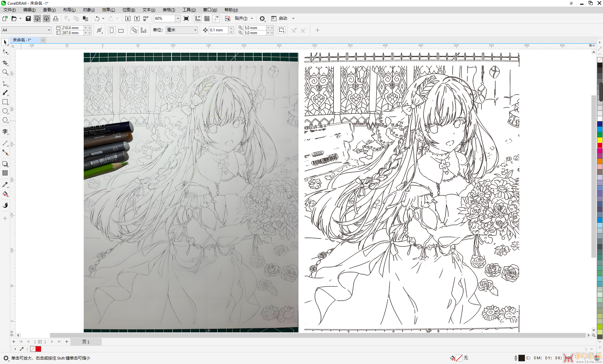The height and width of the screenshot is (364, 603).
Task: Select the Ellipse tool
Action: click(x=5, y=111)
